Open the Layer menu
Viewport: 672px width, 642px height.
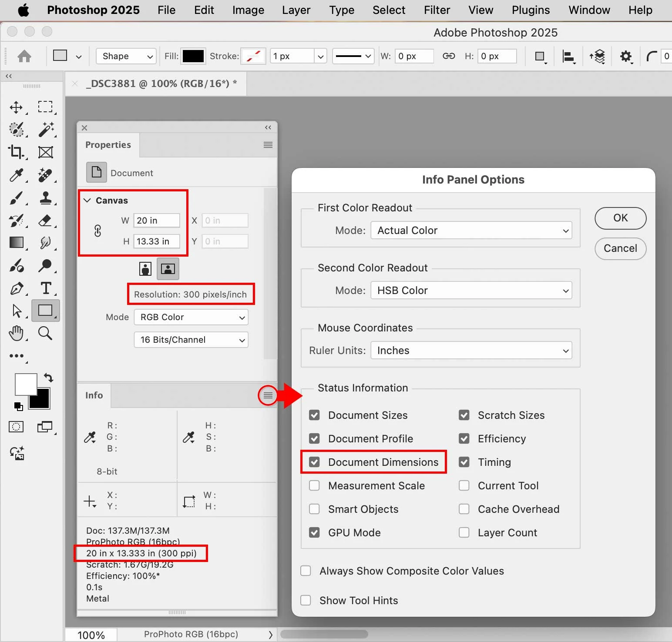pyautogui.click(x=296, y=10)
